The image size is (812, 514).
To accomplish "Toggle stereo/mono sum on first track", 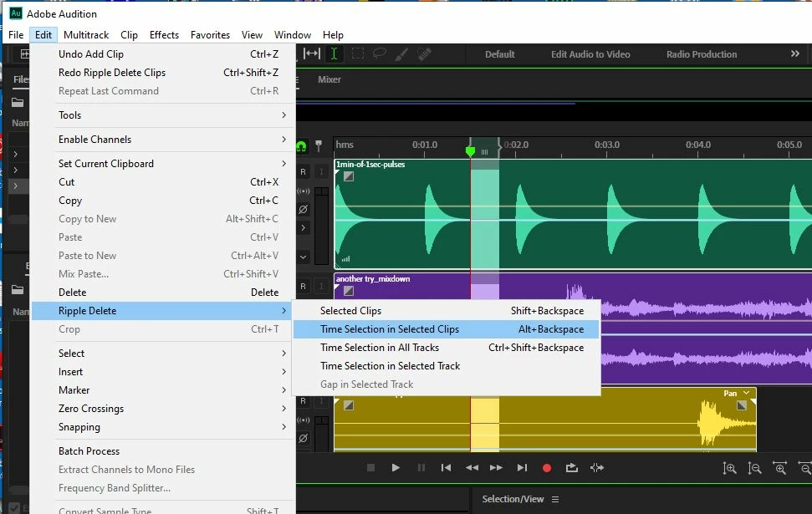I will pyautogui.click(x=303, y=191).
